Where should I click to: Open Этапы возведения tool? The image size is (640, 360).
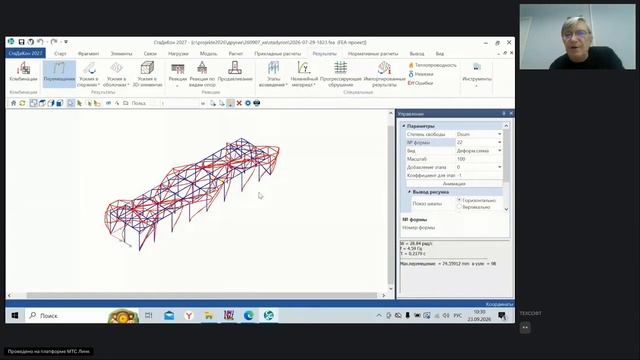coord(273,74)
